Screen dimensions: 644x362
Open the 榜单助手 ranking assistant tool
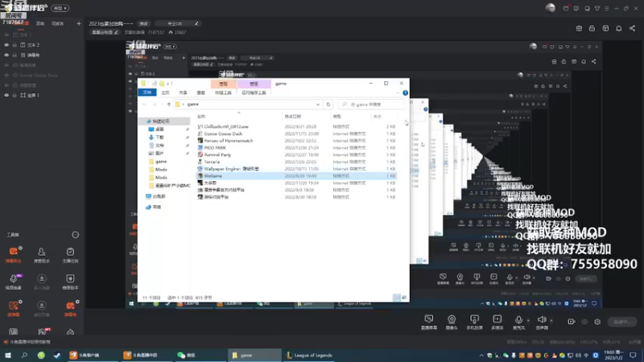[x=70, y=282]
